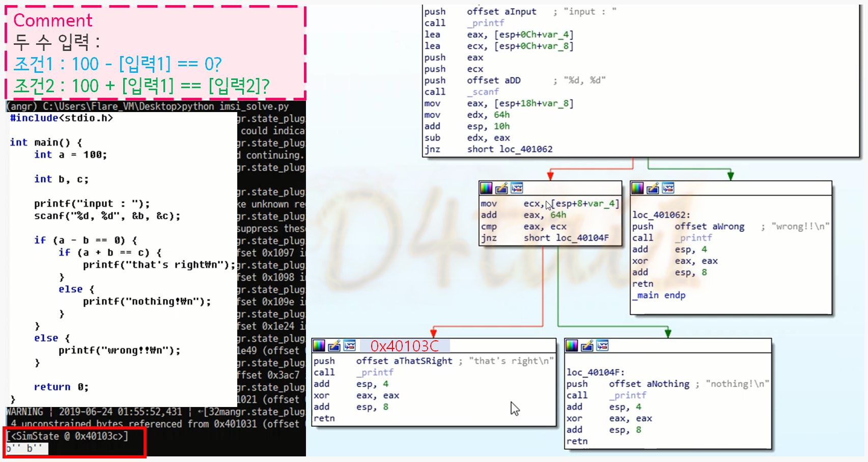
Task: Click group nodes icon on the loc_40104F node
Action: pos(603,346)
